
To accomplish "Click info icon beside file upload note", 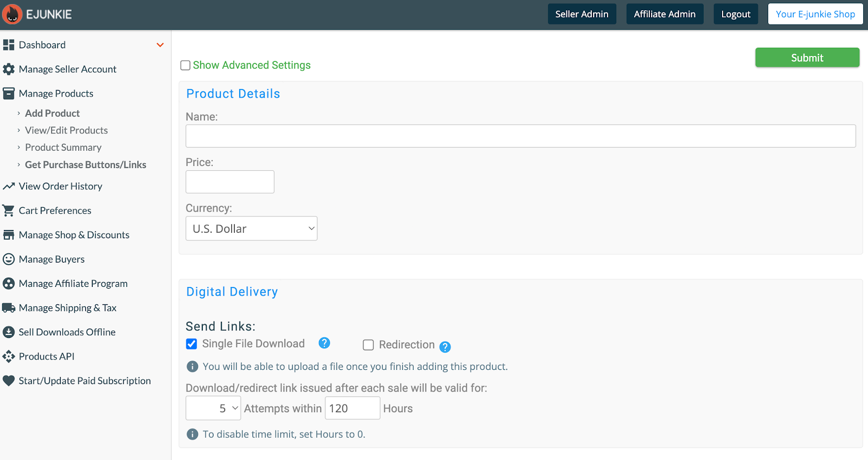I will 193,367.
